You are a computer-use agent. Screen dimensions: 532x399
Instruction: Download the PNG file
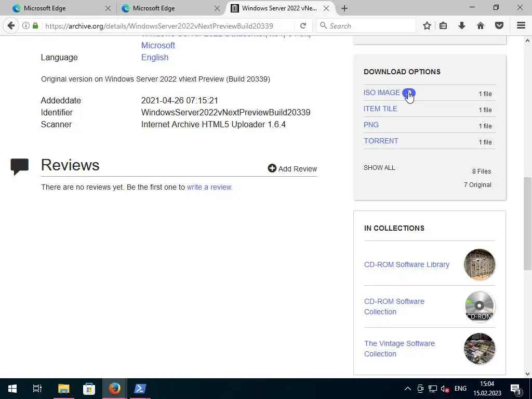pos(371,125)
